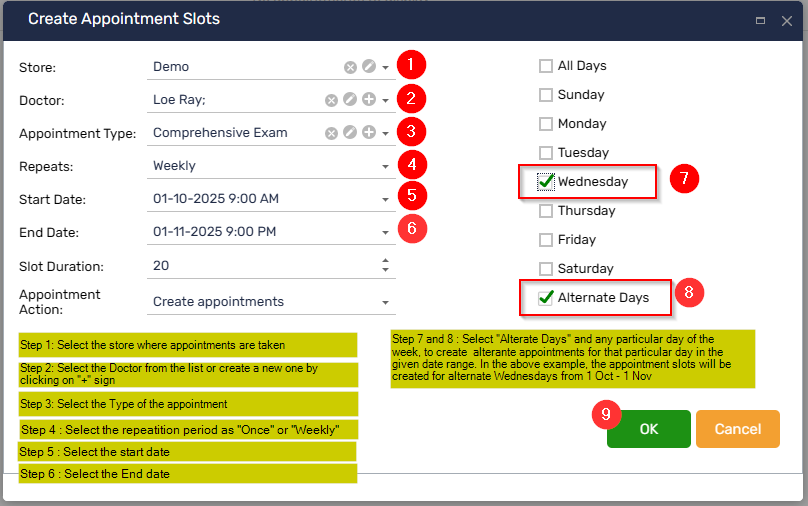This screenshot has width=808, height=506.
Task: Clear the Appointment Type selection
Action: pos(331,133)
